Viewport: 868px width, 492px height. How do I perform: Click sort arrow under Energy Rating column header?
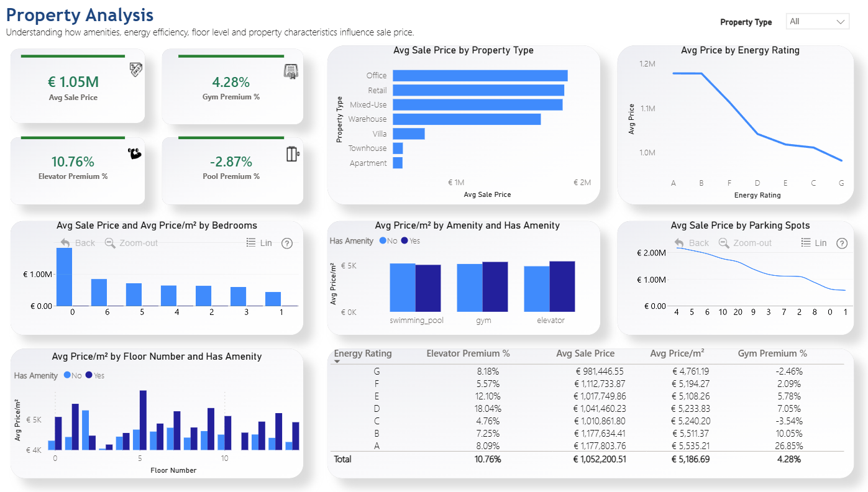tap(338, 361)
